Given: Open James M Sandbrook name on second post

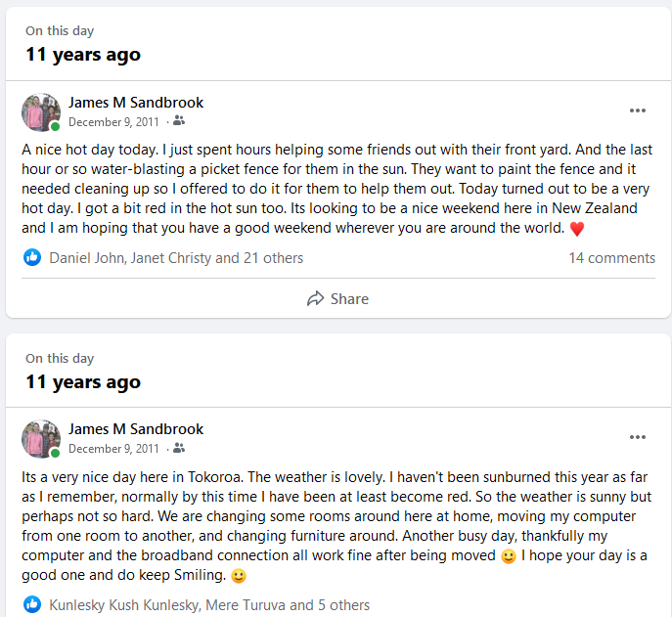Looking at the screenshot, I should [136, 429].
